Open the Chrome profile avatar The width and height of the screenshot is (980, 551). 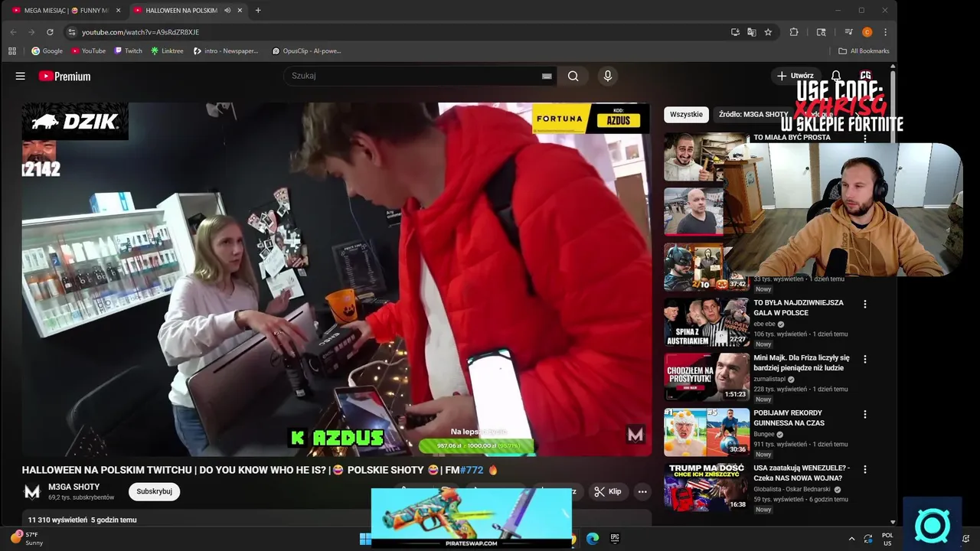click(867, 32)
